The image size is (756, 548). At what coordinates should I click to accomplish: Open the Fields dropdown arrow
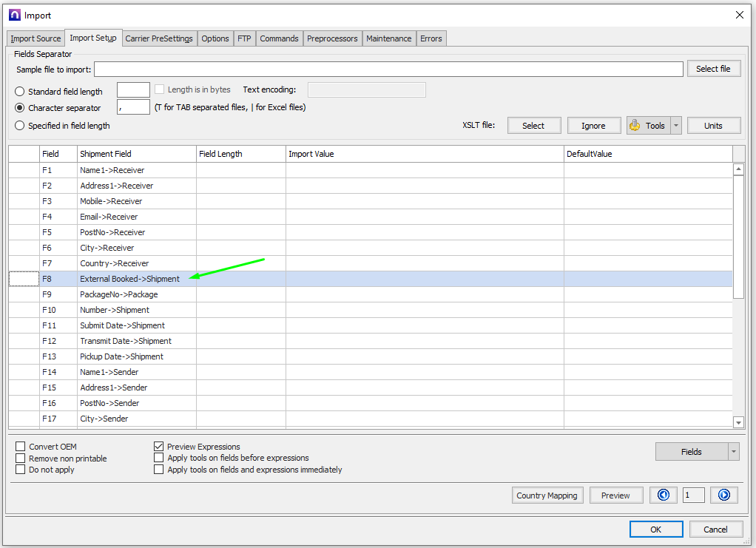[733, 451]
